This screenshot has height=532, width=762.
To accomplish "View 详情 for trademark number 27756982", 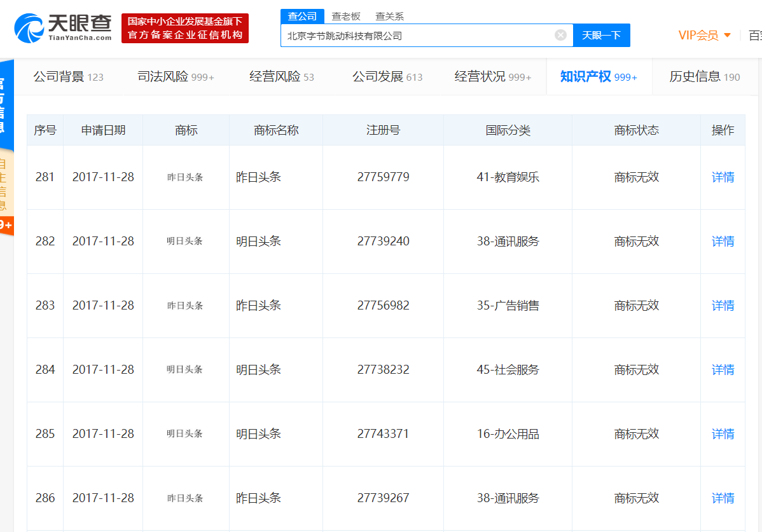I will [723, 306].
